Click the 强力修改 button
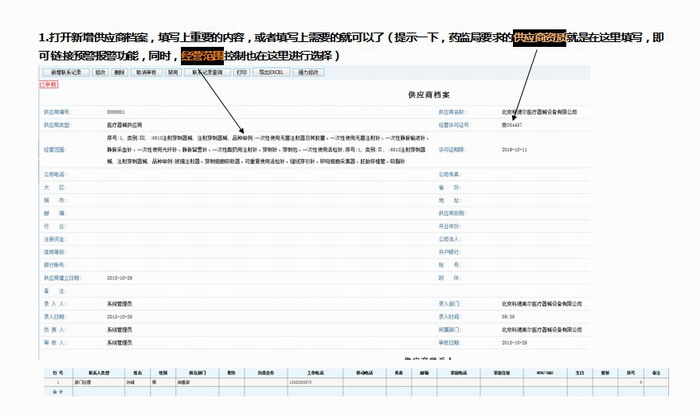Image resolution: width=700 pixels, height=418 pixels. [308, 73]
